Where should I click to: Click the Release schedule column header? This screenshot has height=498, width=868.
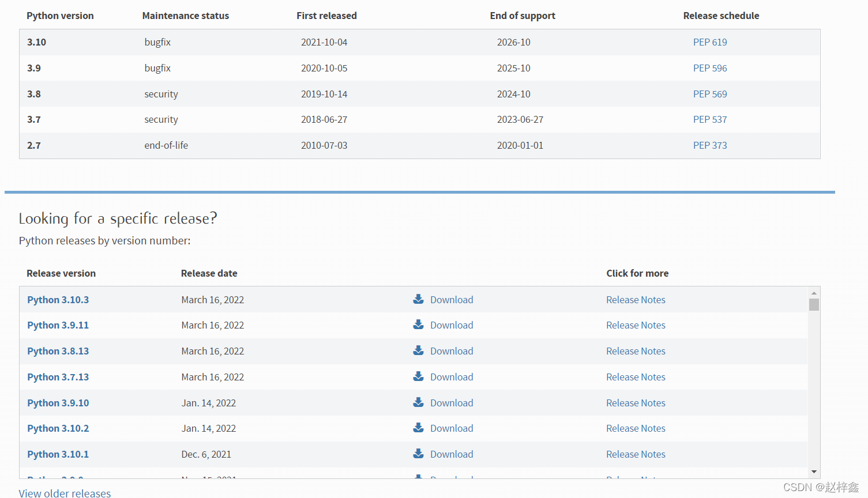pyautogui.click(x=721, y=16)
